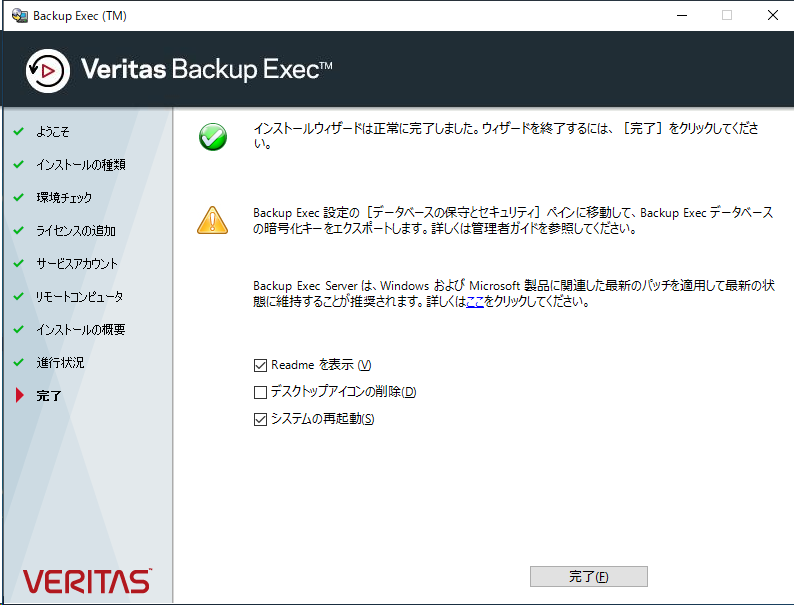Click the encryption key export warning text
Viewport: 794px width, 605px height.
point(513,220)
